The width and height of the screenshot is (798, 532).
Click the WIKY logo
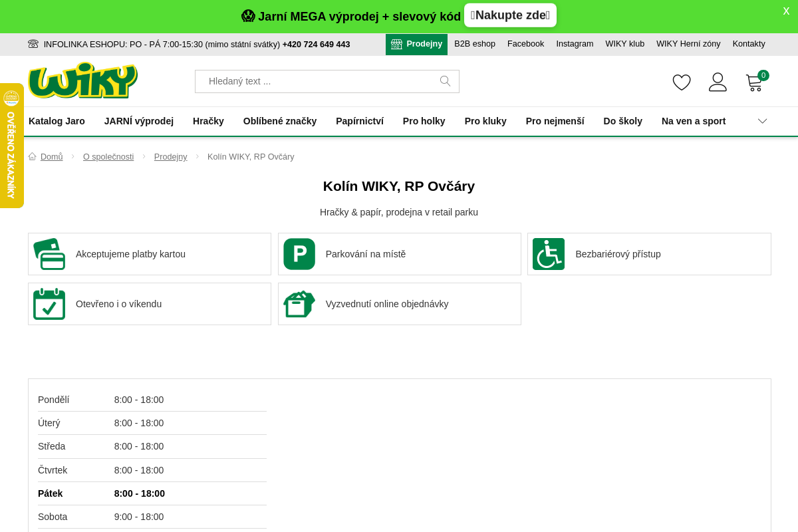tap(82, 80)
